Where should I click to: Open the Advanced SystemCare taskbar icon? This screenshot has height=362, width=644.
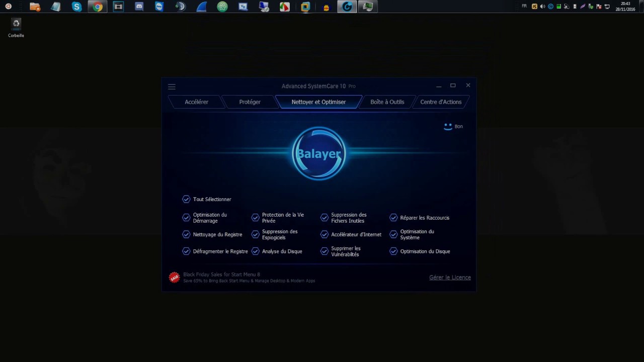point(347,7)
